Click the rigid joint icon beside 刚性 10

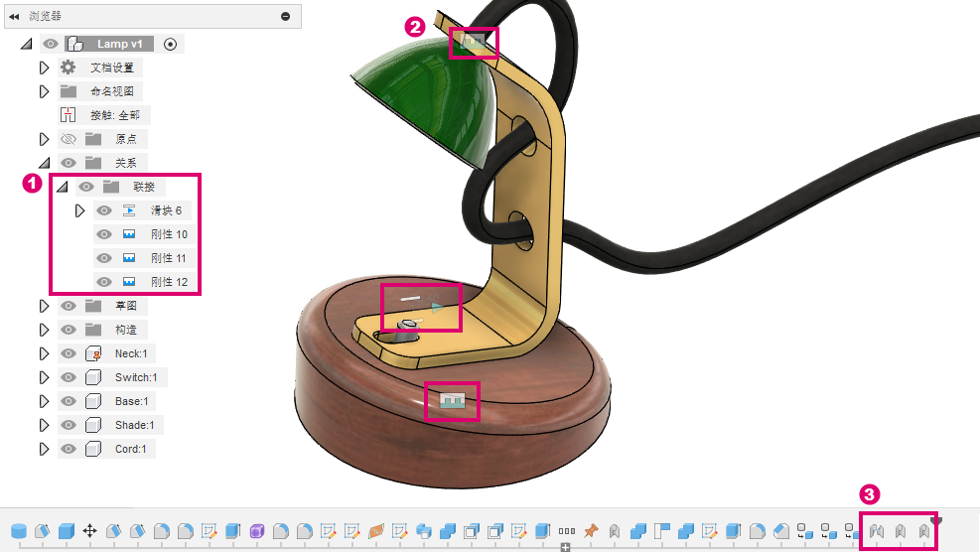click(129, 234)
